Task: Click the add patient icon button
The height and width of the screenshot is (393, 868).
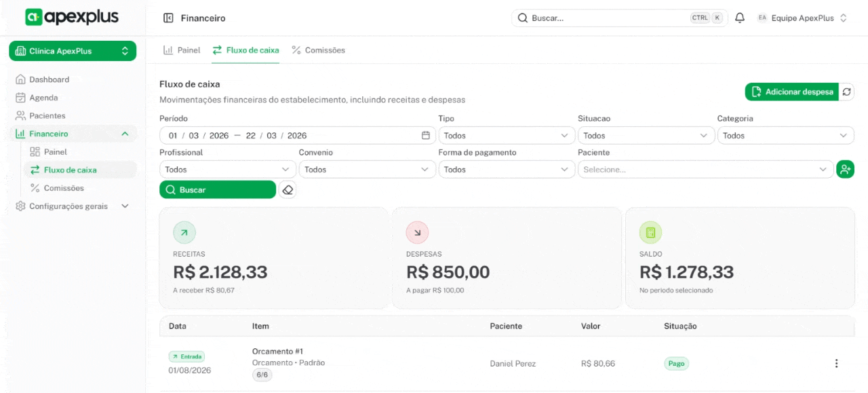Action: 845,170
